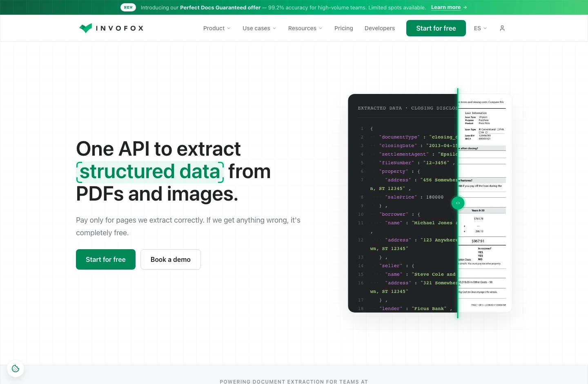Click the POWERING DOCUMENT EXTRACTION FOR TEAMS AT text

[294, 382]
